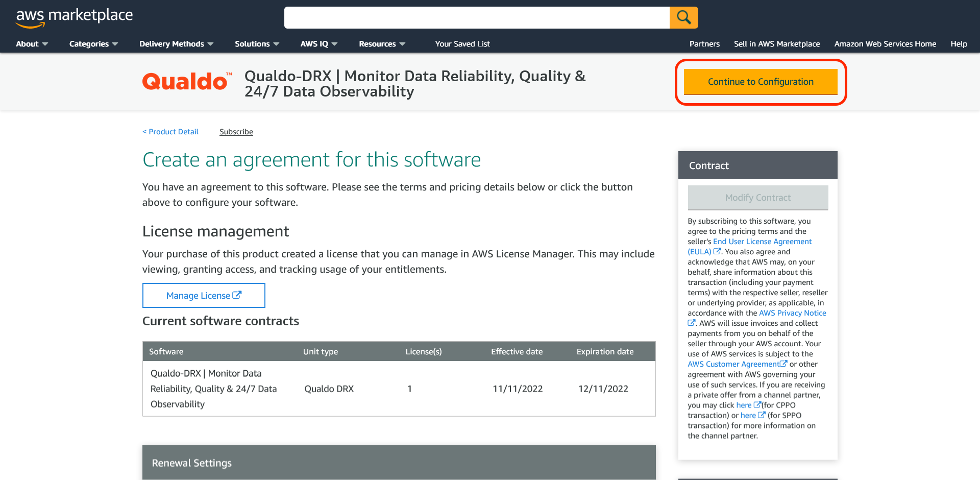Click the Renewal Settings section header
This screenshot has height=480, width=980.
tap(399, 463)
